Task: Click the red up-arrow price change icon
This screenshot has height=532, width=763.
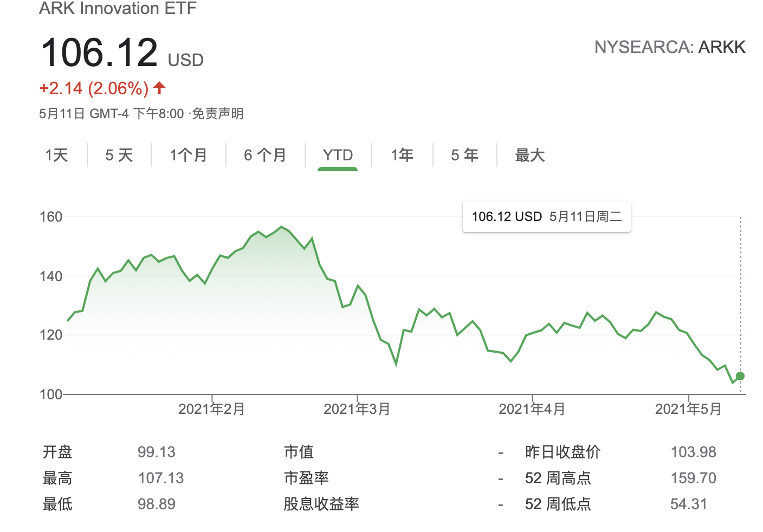Action: 159,88
